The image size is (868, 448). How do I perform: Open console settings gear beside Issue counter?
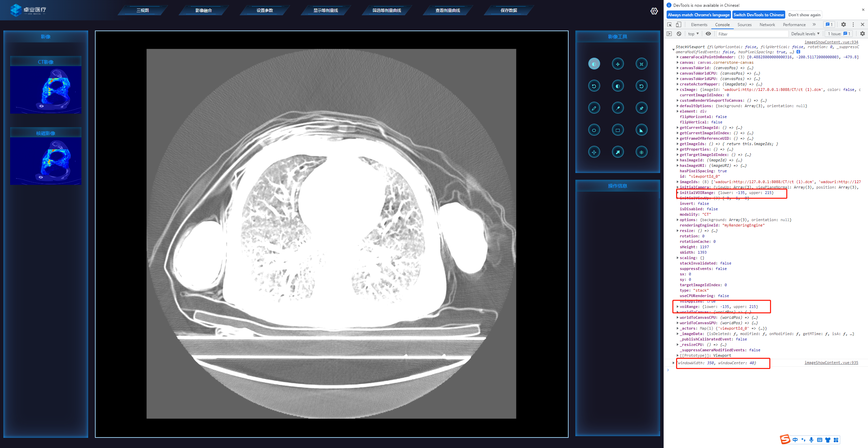pyautogui.click(x=863, y=34)
